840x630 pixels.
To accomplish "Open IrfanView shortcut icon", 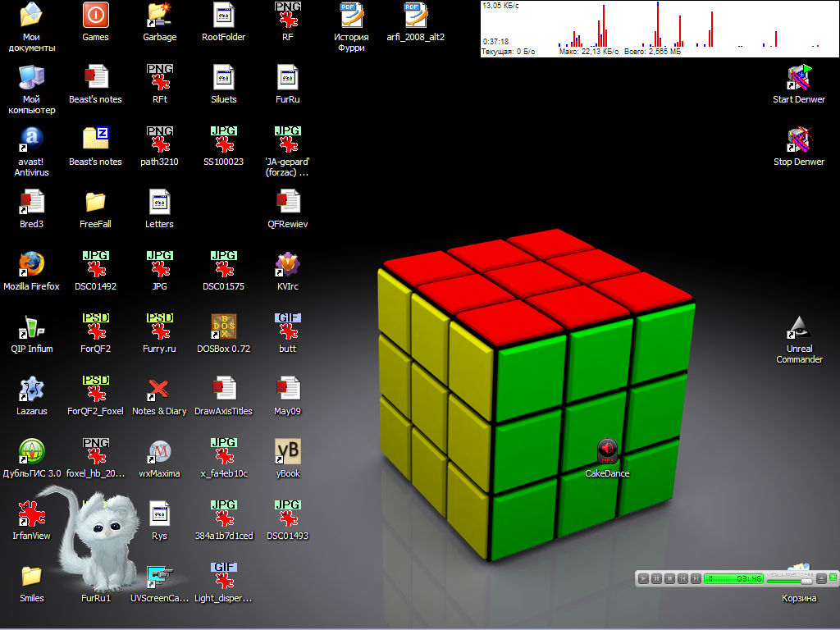I will (x=31, y=514).
